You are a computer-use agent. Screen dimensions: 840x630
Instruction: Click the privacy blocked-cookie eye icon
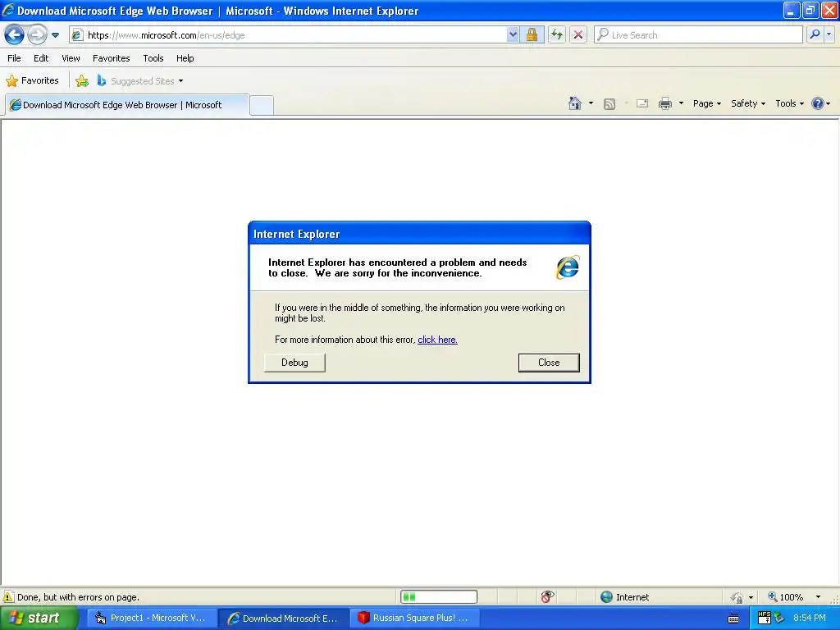[x=547, y=597]
